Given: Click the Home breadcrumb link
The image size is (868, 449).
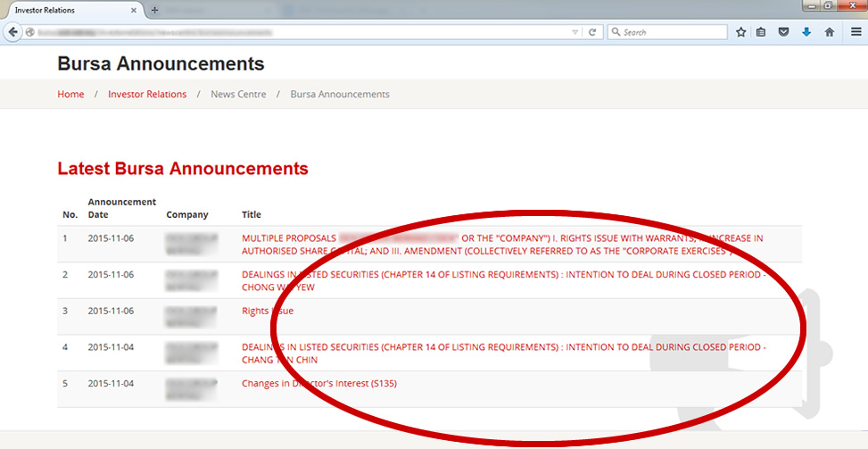Looking at the screenshot, I should (x=70, y=94).
